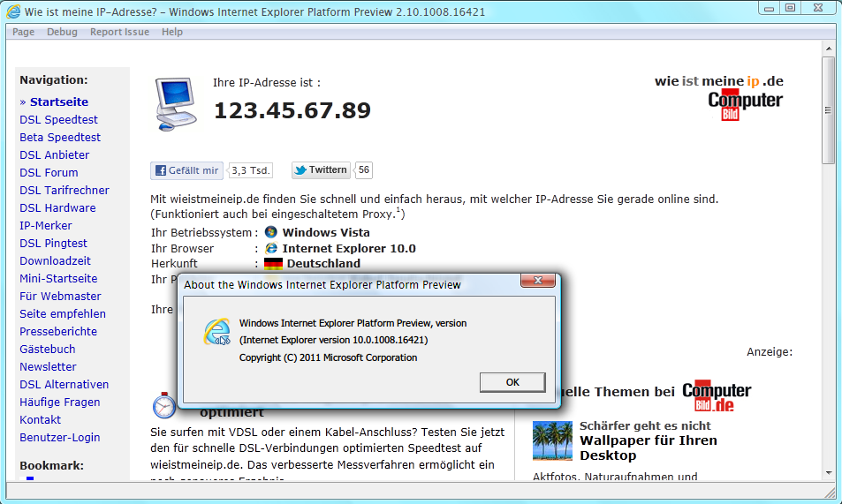Open Beta Speedtest link
Screen dimensions: 842x504
(x=60, y=138)
